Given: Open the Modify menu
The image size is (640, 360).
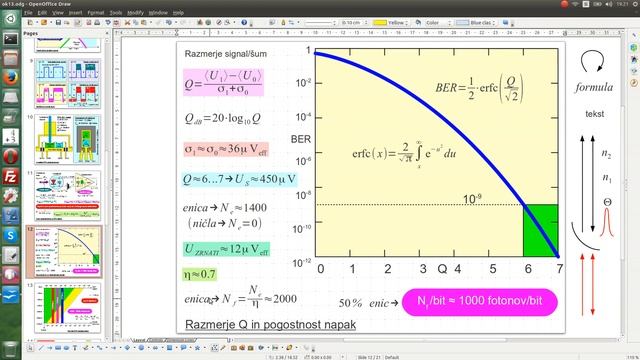Looking at the screenshot, I should (135, 13).
